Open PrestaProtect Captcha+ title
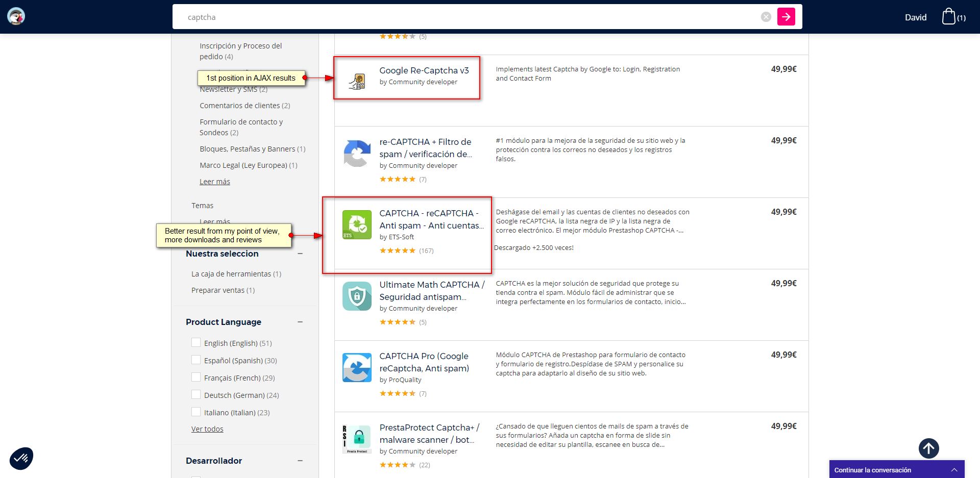This screenshot has height=478, width=980. pyautogui.click(x=429, y=434)
